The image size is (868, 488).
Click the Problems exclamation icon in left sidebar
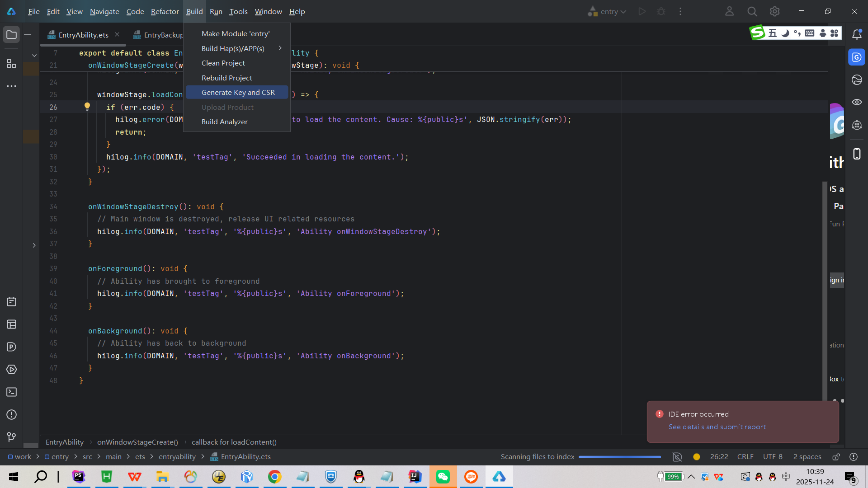tap(11, 415)
